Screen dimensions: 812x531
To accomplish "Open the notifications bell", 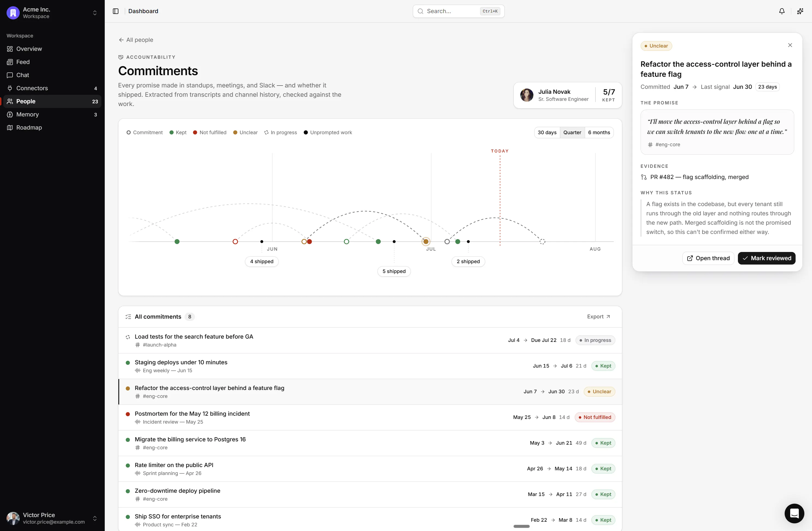I will [782, 11].
